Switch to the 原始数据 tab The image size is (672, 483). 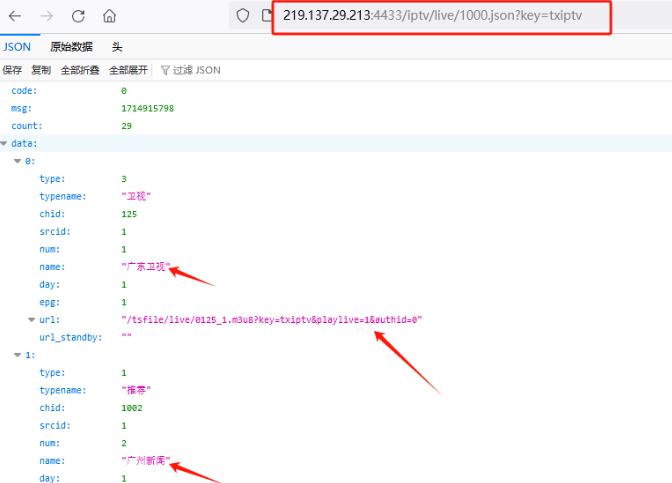(x=71, y=47)
